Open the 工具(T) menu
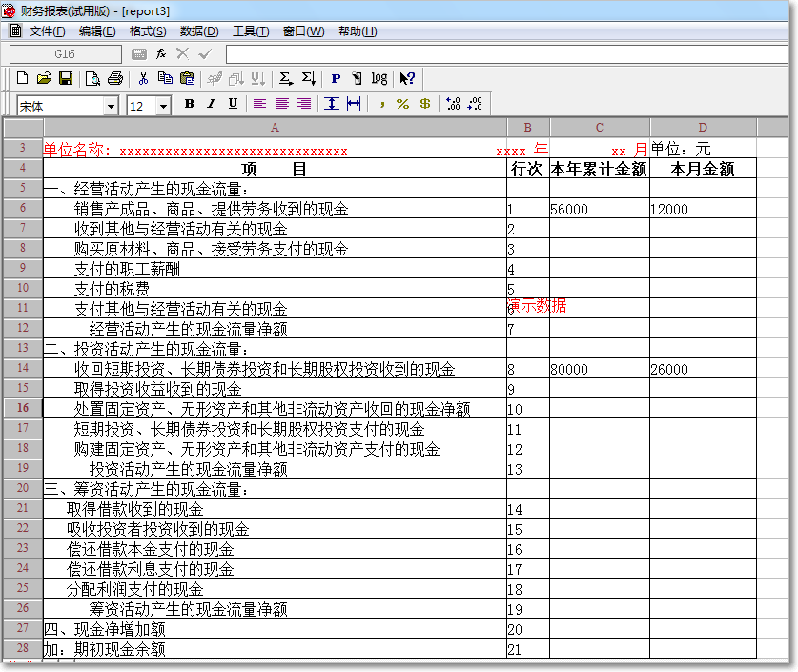 (250, 31)
